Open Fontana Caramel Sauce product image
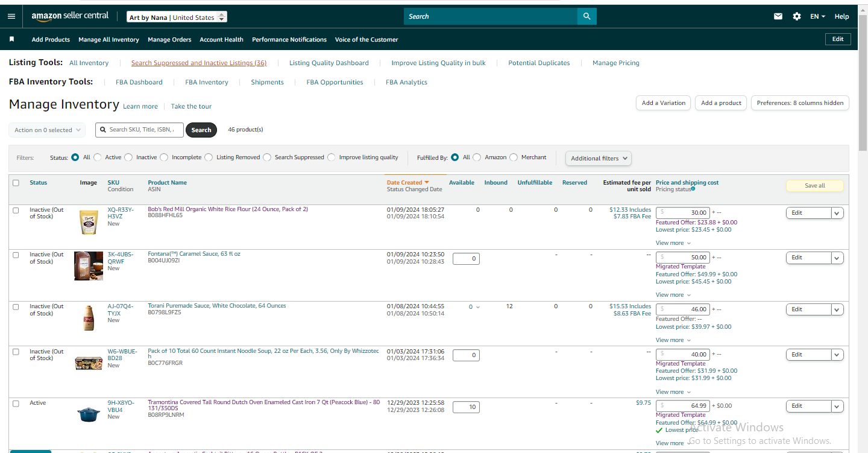The image size is (868, 453). coord(89,266)
